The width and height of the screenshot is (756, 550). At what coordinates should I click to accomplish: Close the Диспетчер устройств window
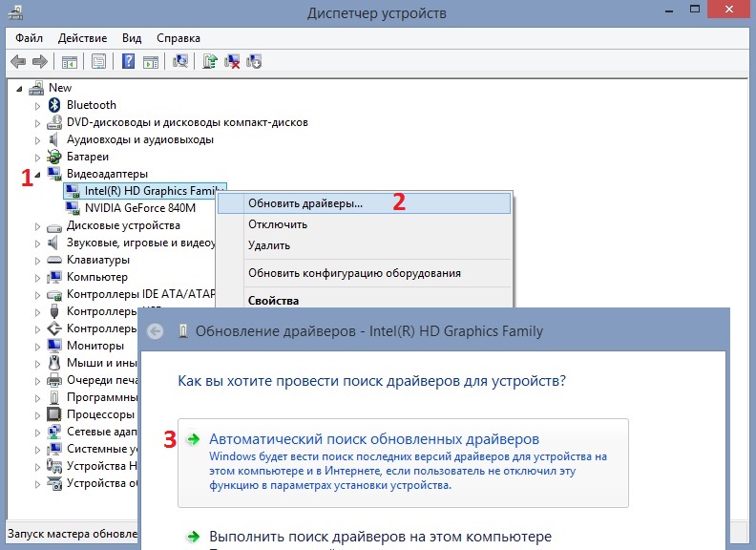pyautogui.click(x=729, y=10)
